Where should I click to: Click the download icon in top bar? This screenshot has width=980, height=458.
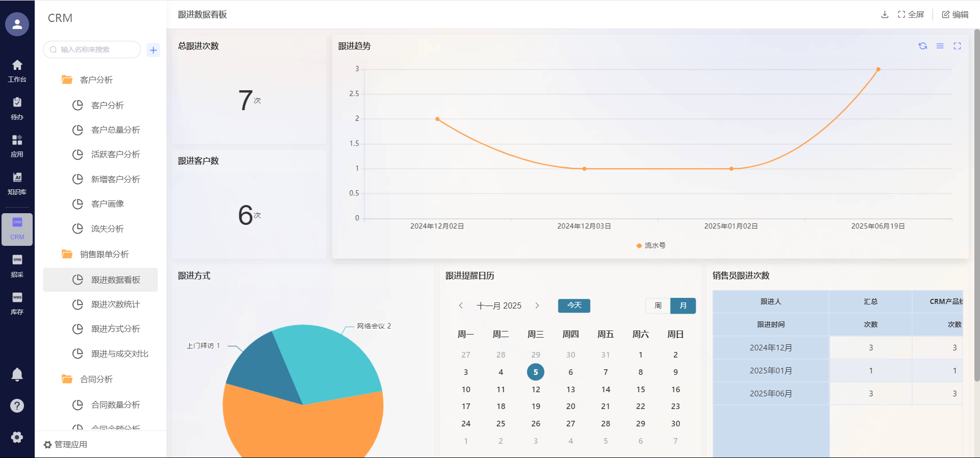885,14
